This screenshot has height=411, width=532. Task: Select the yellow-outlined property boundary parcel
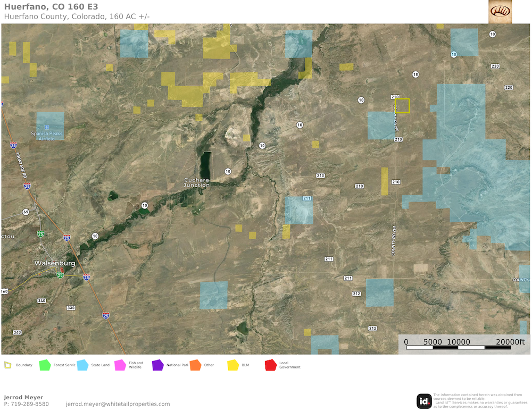click(402, 106)
